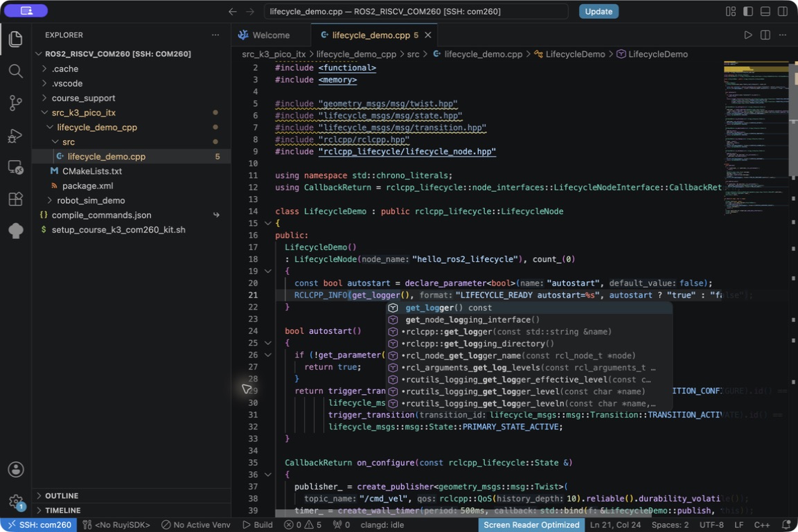Fold the block at line 36
The image size is (798, 532).
(x=267, y=475)
